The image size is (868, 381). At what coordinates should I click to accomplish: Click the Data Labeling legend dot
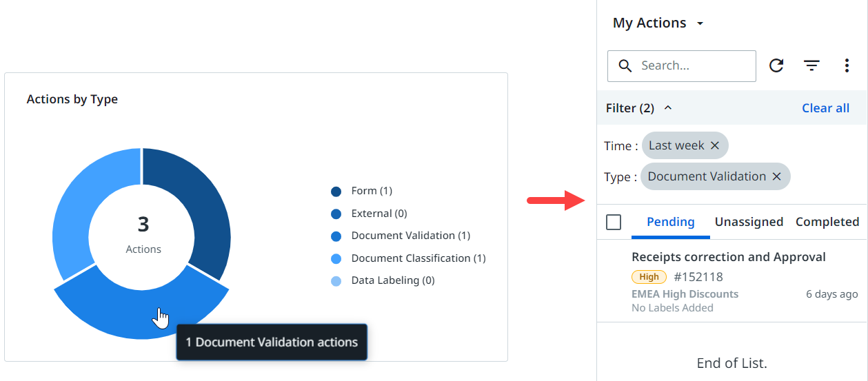(336, 281)
